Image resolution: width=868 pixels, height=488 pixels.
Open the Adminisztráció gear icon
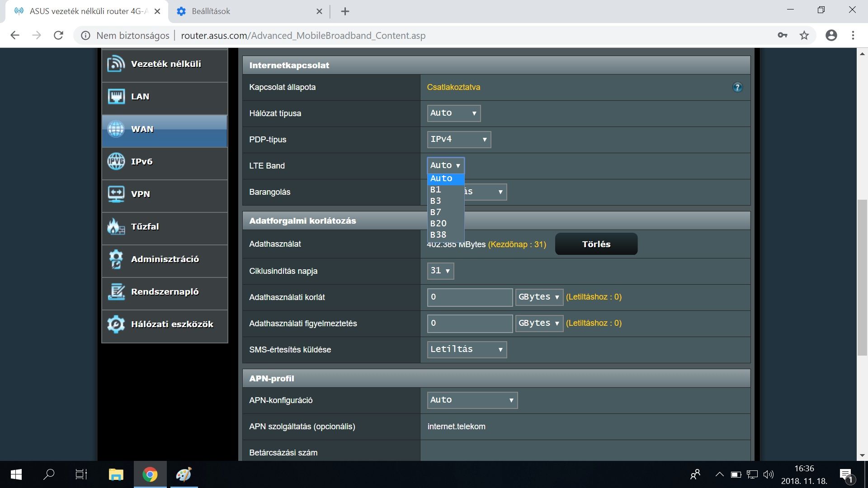[116, 259]
